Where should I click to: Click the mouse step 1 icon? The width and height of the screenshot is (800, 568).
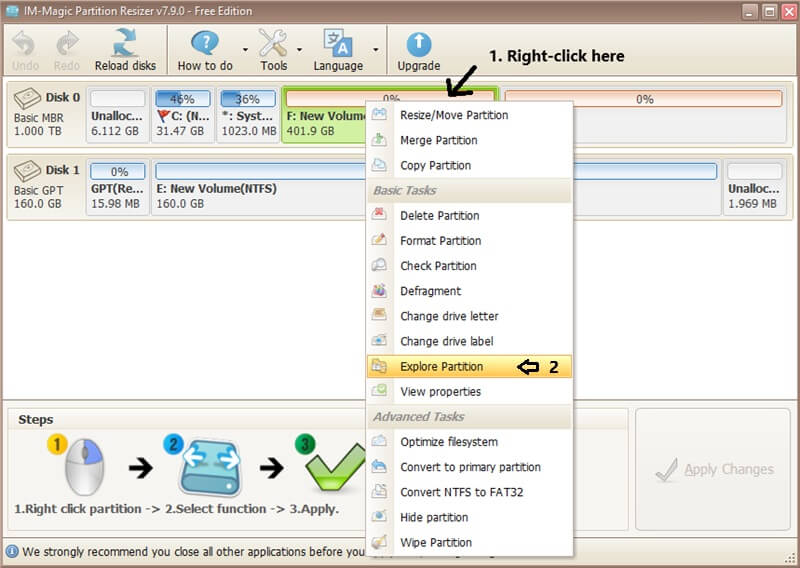84,466
